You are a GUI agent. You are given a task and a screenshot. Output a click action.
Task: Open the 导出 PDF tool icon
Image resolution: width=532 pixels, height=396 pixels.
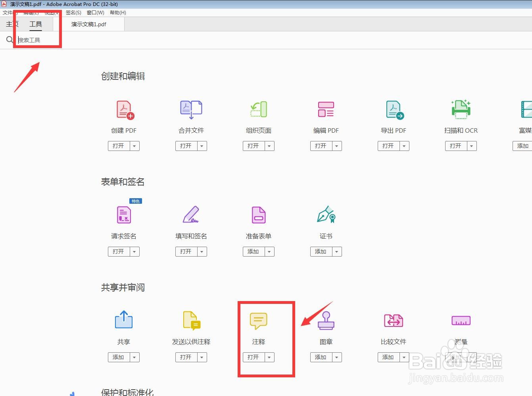393,110
